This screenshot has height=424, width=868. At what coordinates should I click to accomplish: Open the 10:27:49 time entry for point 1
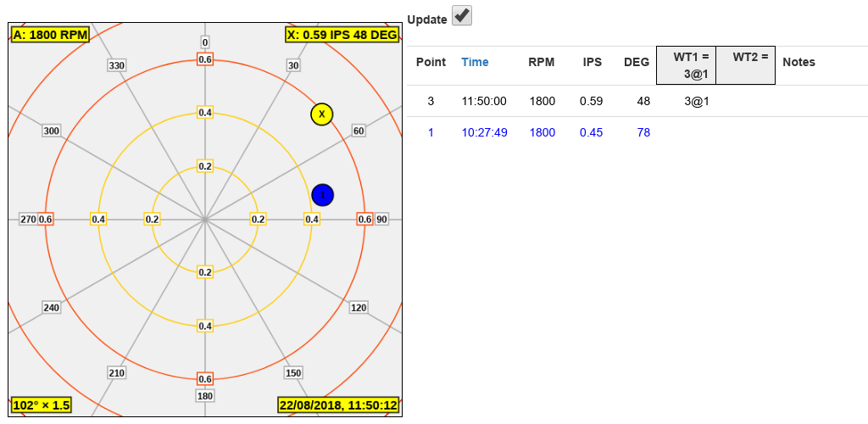(x=484, y=132)
